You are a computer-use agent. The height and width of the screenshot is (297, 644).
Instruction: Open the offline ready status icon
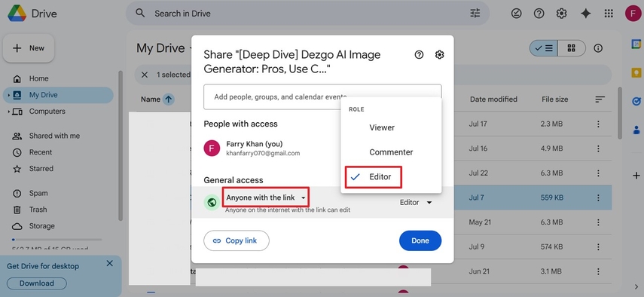point(516,14)
